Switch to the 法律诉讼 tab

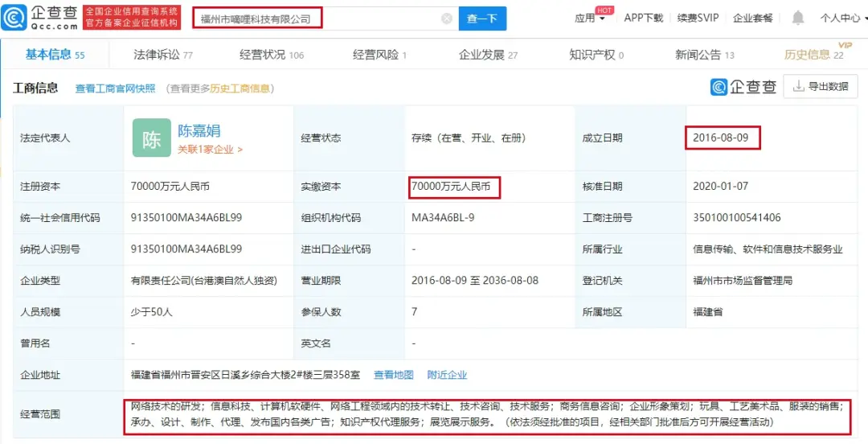point(163,55)
